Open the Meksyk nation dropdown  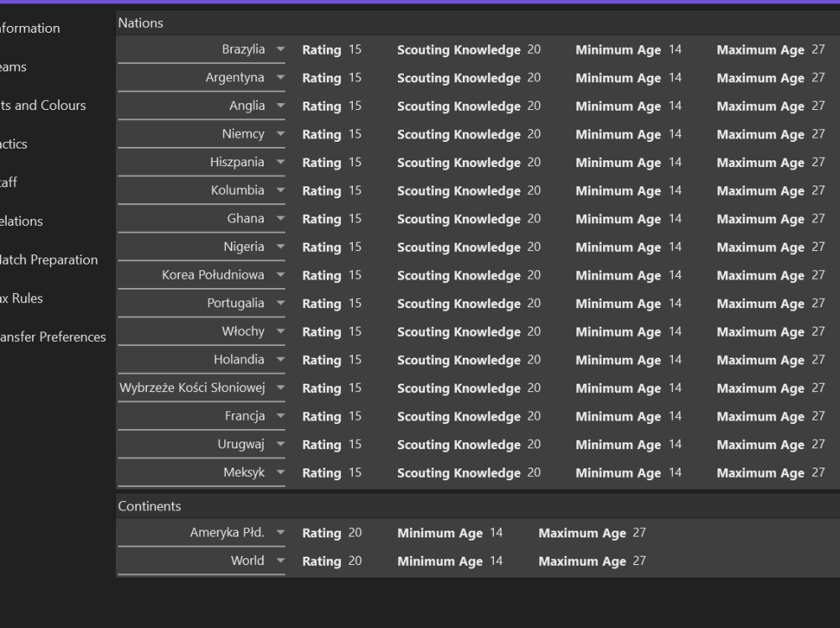pyautogui.click(x=202, y=472)
